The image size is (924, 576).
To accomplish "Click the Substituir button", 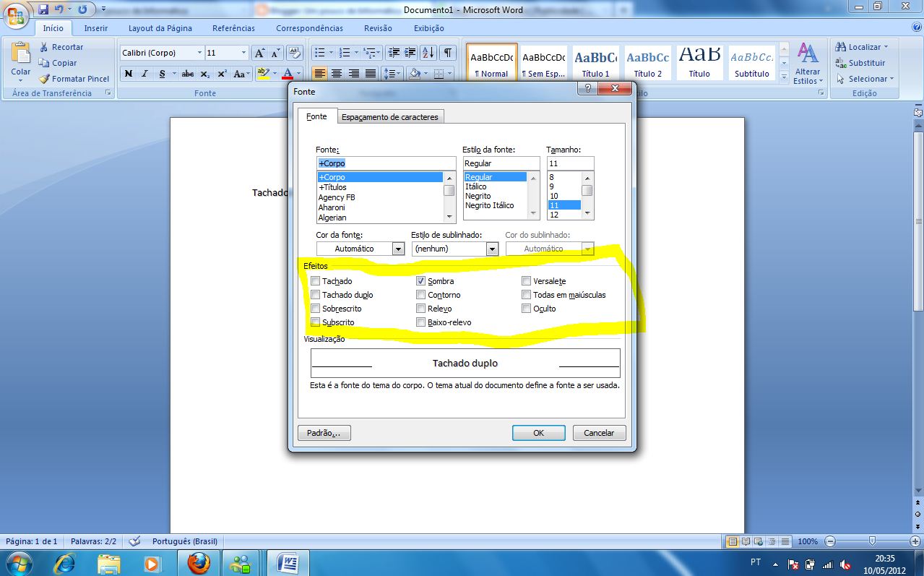I will click(860, 63).
